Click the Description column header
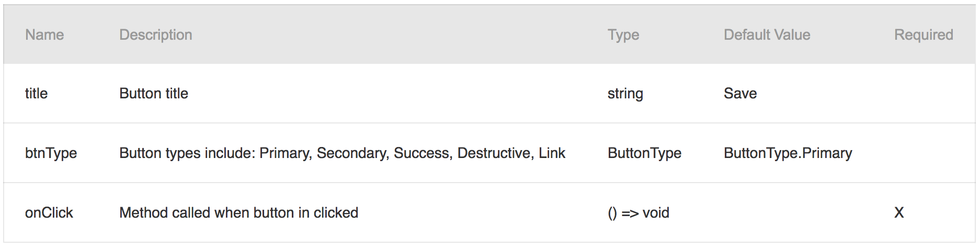Viewport: 980px width, 248px height. pyautogui.click(x=156, y=35)
